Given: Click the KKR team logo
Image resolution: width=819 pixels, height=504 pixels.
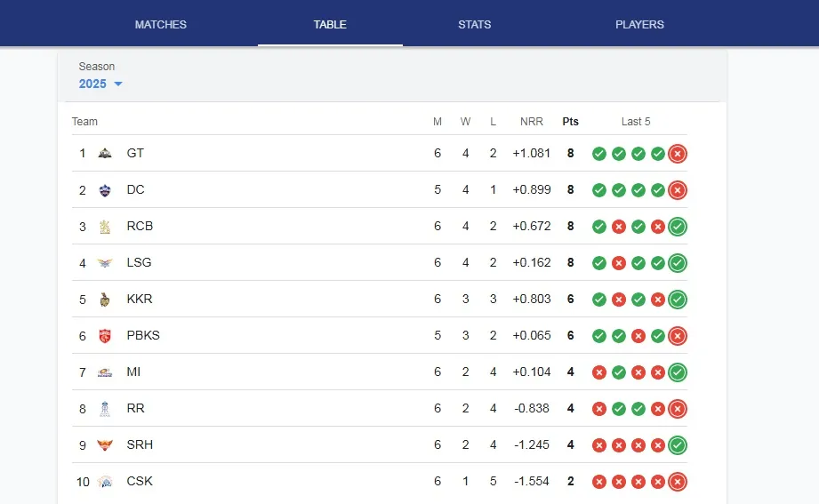Looking at the screenshot, I should point(105,300).
